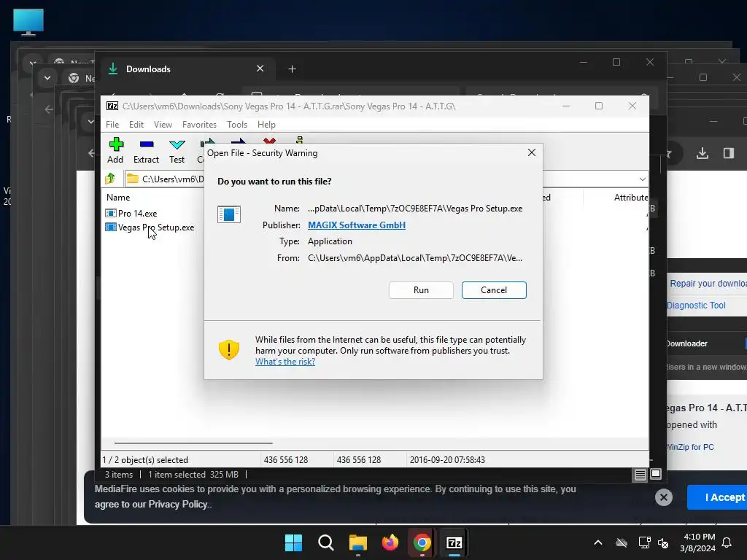This screenshot has width=747, height=560.
Task: Open Firefox from the taskbar
Action: point(390,542)
